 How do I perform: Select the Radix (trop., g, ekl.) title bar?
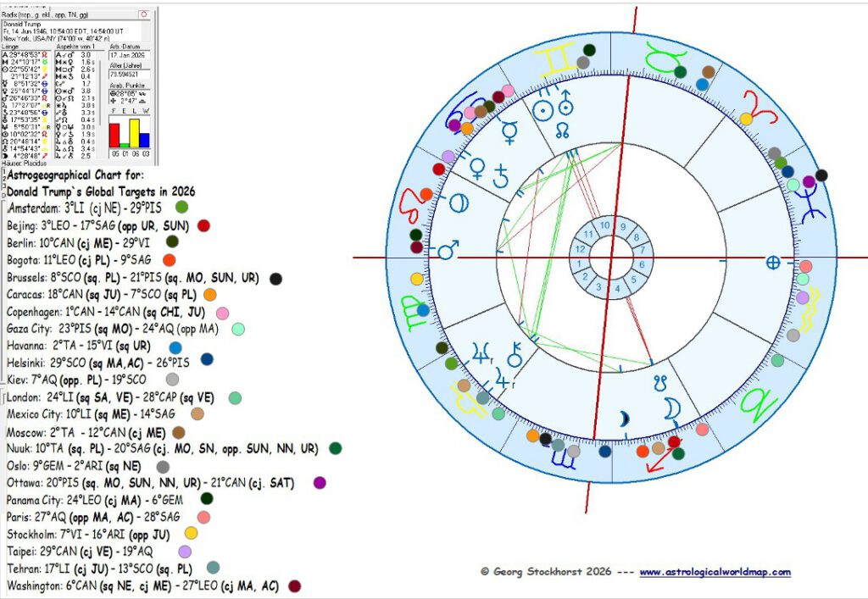coord(59,14)
